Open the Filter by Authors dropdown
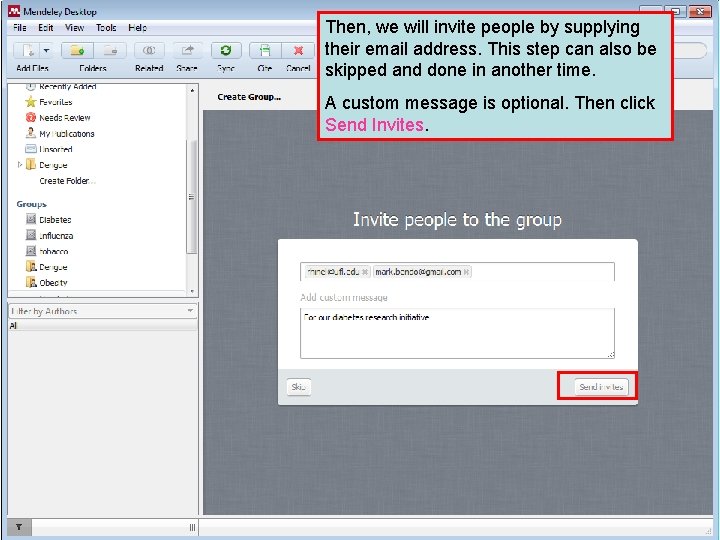 click(103, 311)
